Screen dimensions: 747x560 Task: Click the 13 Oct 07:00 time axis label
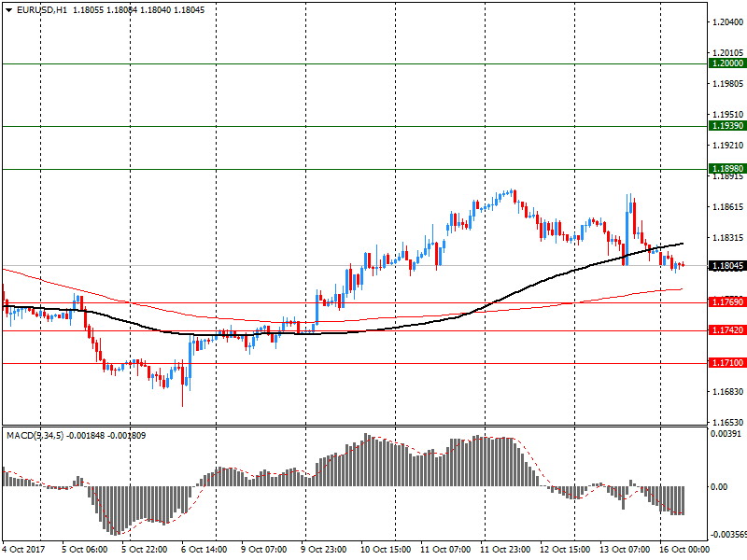click(x=625, y=549)
